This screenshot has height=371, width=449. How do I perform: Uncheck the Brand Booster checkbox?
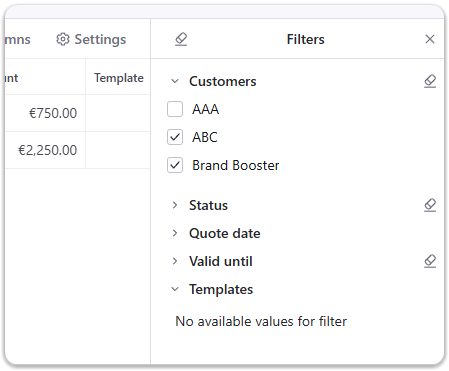pyautogui.click(x=175, y=165)
